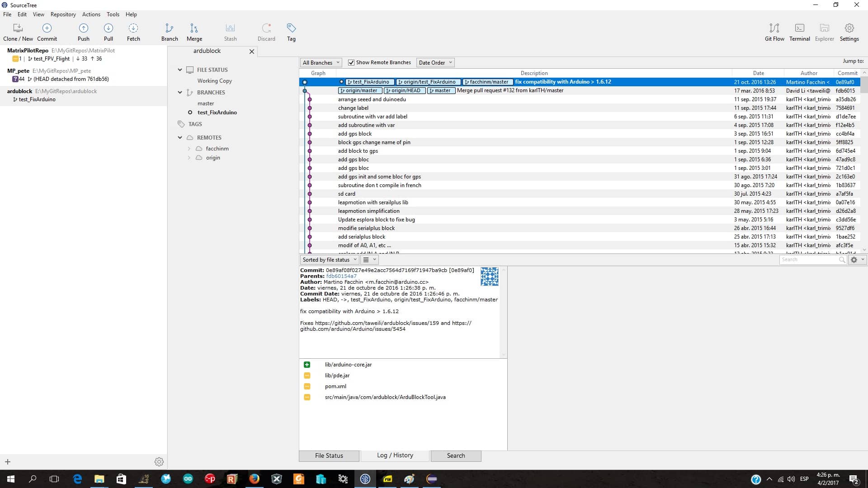Switch to the bottom Search tab

point(456,455)
